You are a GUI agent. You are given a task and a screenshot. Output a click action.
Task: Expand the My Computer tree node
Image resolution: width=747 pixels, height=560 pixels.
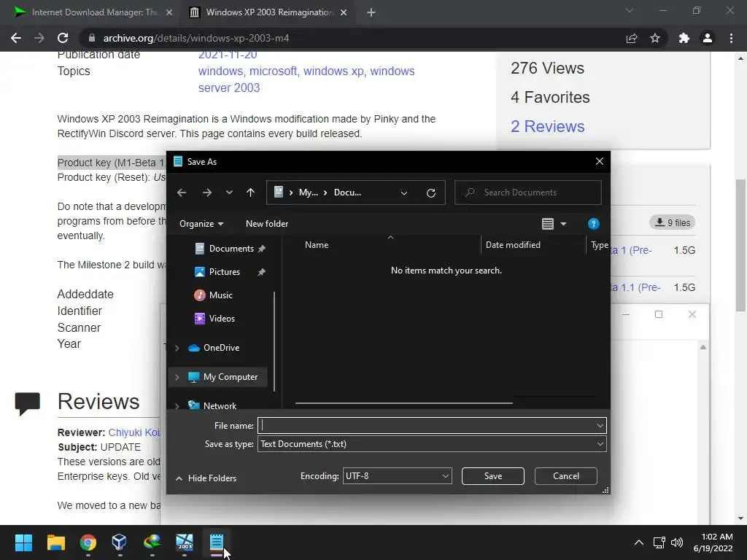coord(177,377)
